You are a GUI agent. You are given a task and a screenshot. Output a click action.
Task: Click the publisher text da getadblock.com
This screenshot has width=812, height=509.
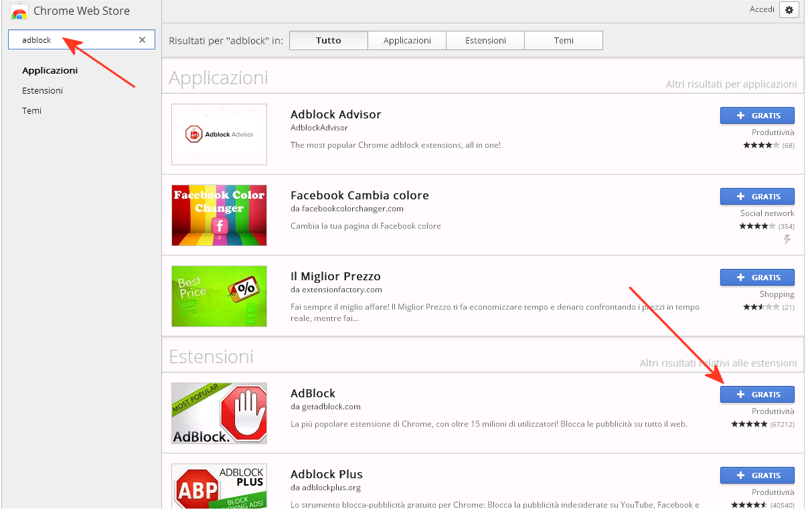point(325,407)
